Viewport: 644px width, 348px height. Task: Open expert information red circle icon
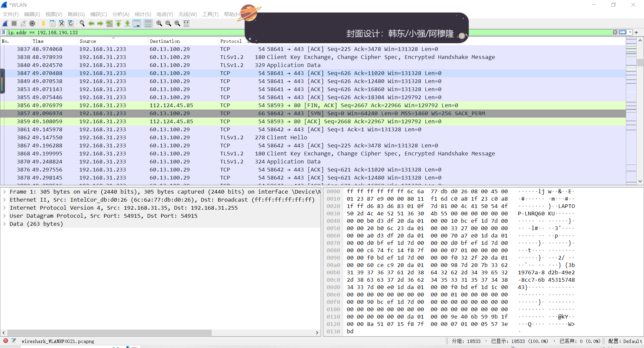point(6,341)
